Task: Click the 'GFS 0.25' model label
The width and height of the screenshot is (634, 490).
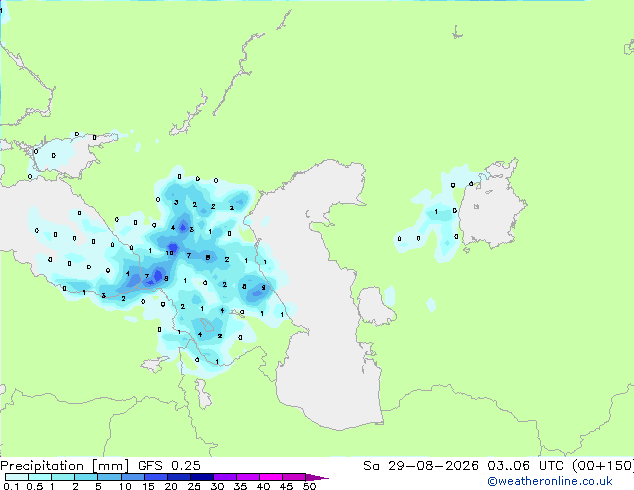Action: tap(169, 466)
